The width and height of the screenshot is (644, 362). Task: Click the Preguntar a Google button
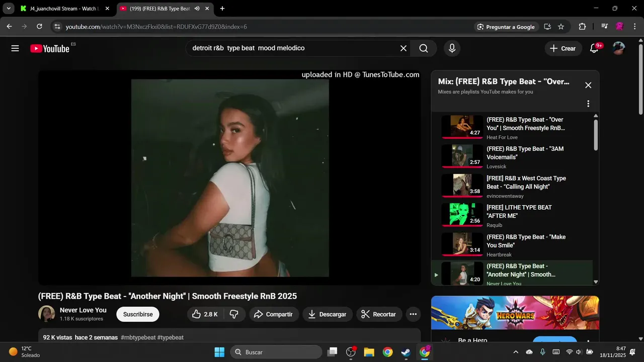click(506, 27)
